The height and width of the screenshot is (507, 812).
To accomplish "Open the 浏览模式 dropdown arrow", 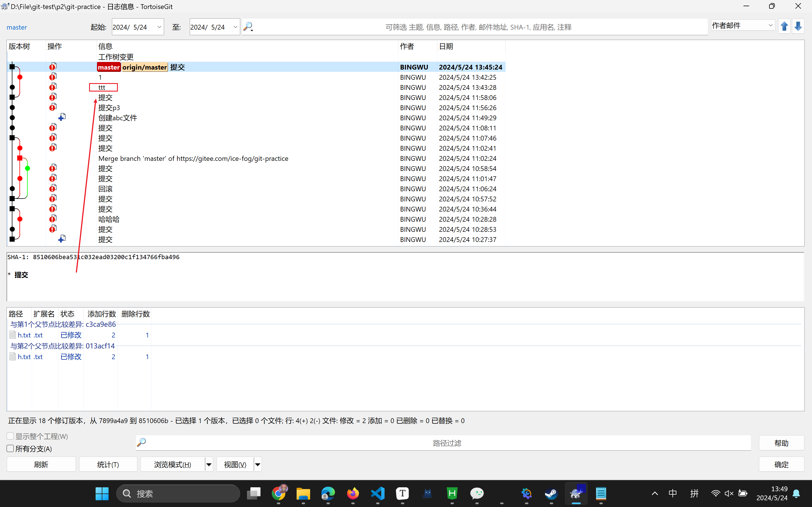I will pyautogui.click(x=209, y=464).
